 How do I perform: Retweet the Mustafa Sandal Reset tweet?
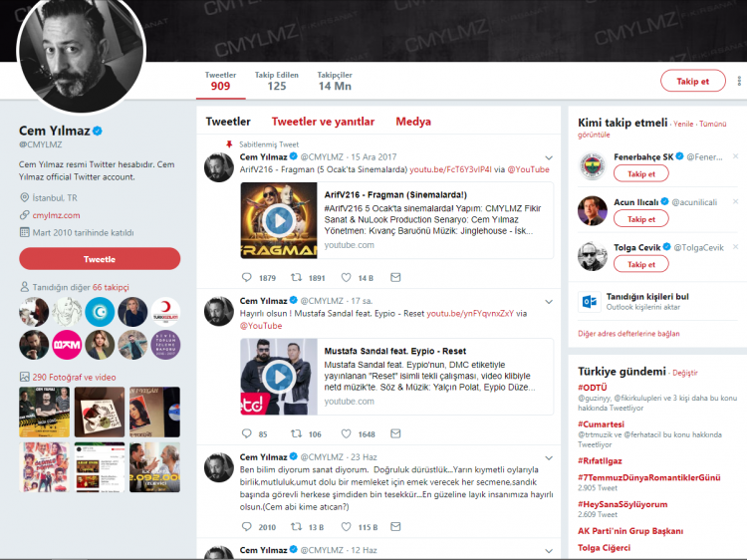coord(297,433)
